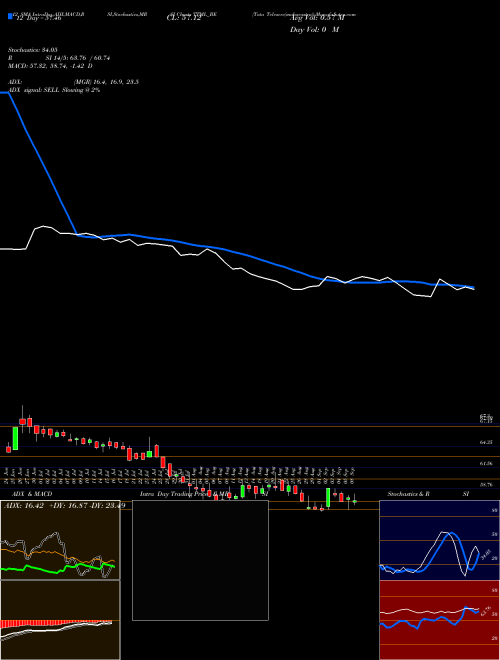Click the 'ADX: 16.42 +DY: 16.87 -DY: 23.49' readout
The height and width of the screenshot is (660, 500).
coord(64,506)
